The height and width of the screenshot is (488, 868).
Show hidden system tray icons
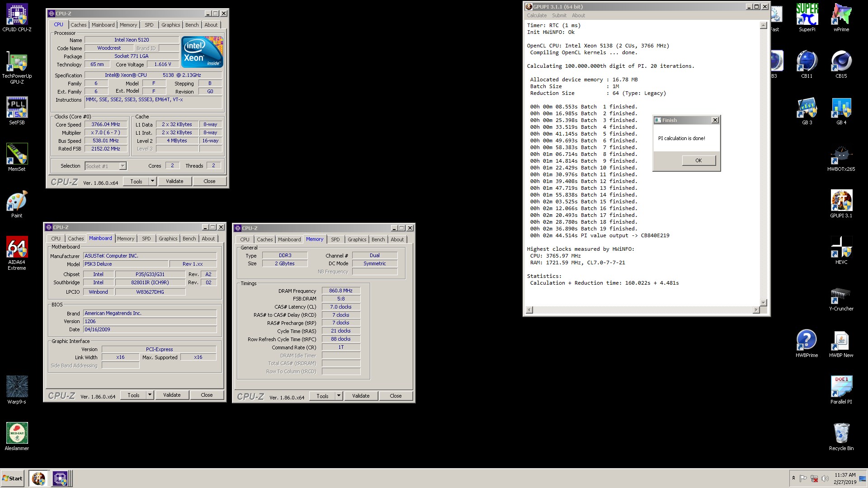click(793, 478)
